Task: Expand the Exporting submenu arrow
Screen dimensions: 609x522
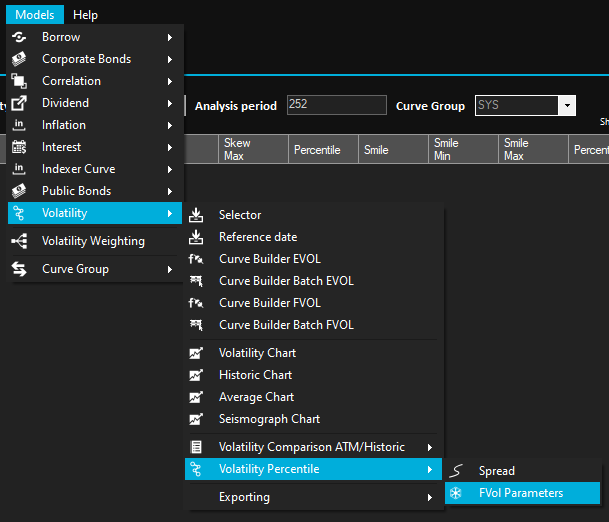Action: (431, 497)
